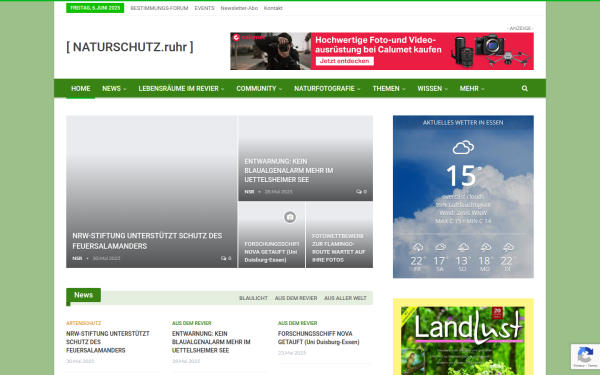Open EVENTS in the top bar

pos(204,8)
